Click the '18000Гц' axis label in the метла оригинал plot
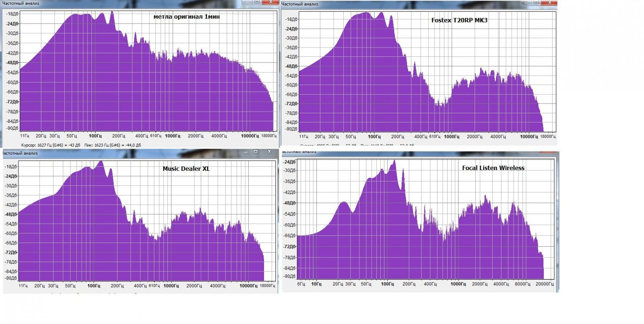 click(269, 136)
